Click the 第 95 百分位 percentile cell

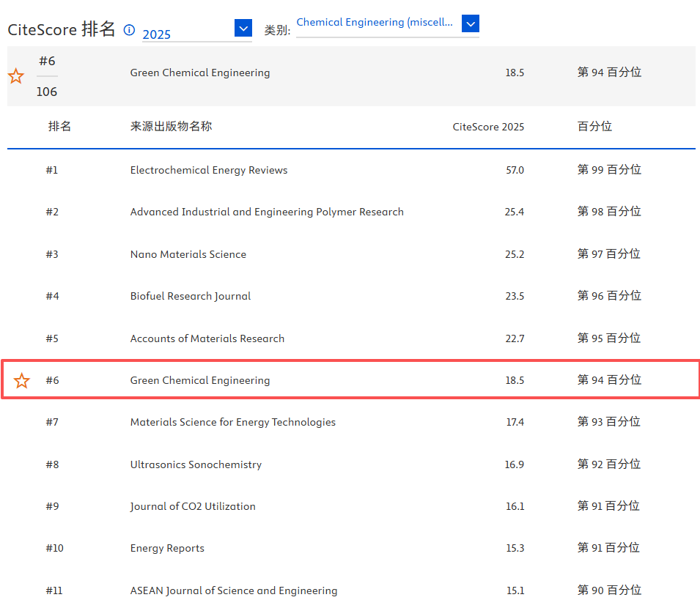point(609,338)
